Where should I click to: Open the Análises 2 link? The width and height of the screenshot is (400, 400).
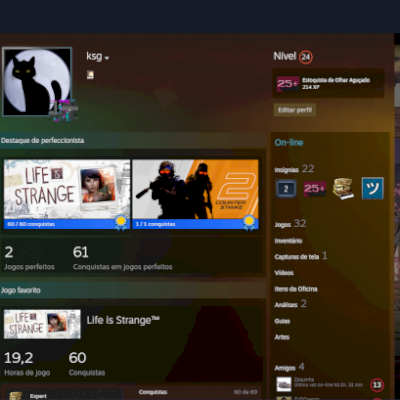point(290,304)
